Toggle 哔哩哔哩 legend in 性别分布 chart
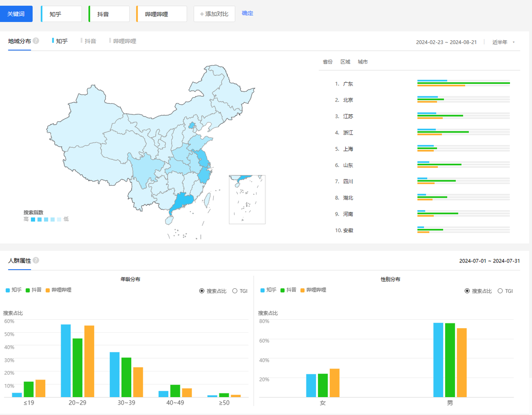Viewport: 532px width, 415px height. (313, 290)
